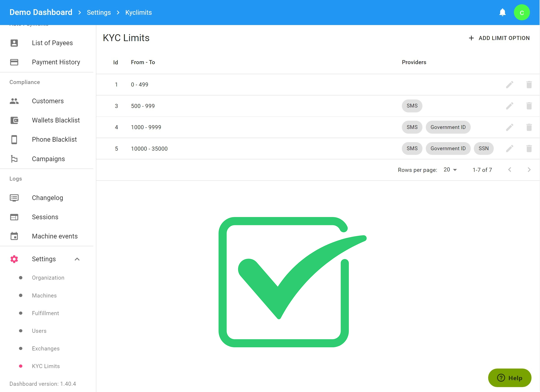
Task: Open the Help widget
Action: (x=509, y=378)
